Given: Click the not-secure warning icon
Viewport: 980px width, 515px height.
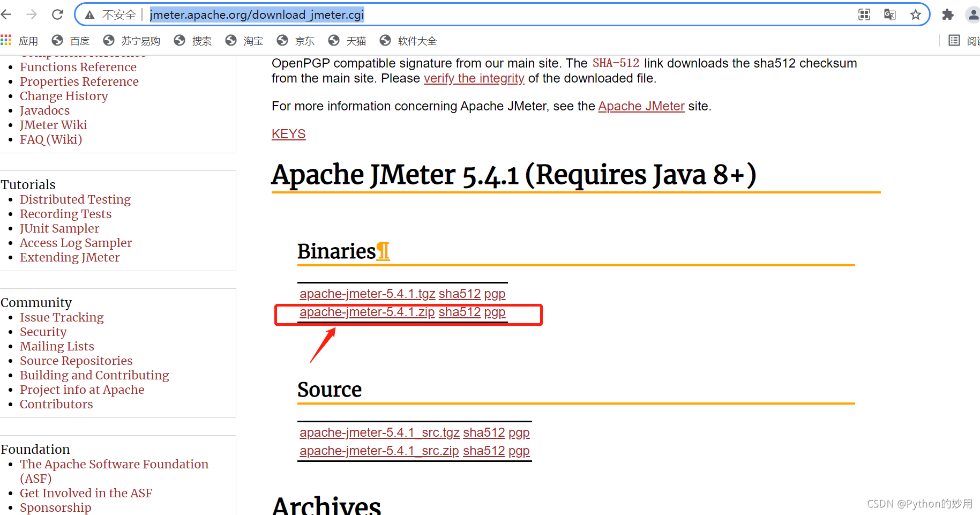Looking at the screenshot, I should 90,15.
